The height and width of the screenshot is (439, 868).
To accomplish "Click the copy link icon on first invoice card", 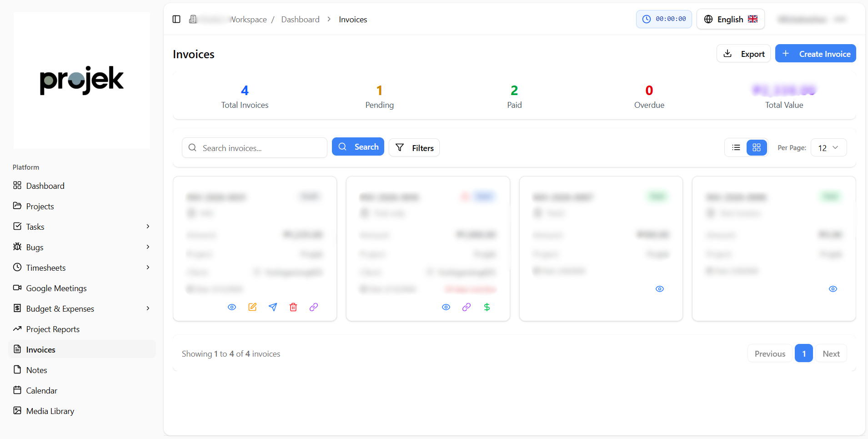I will [314, 307].
